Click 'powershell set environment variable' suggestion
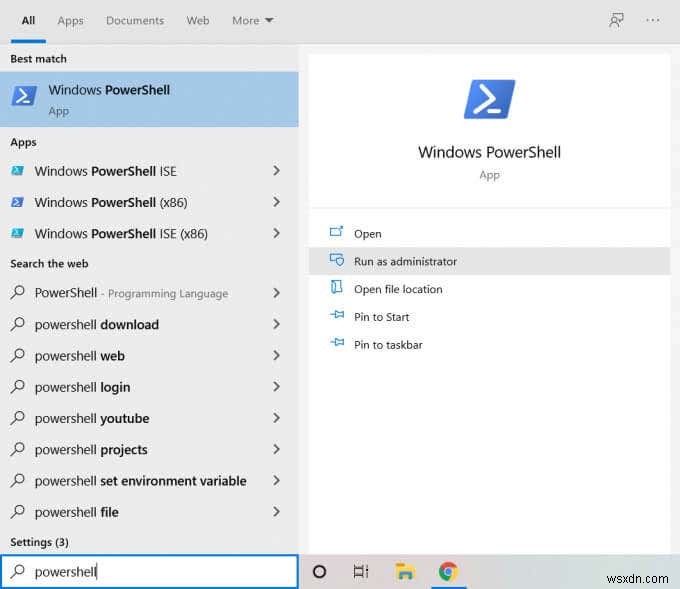The width and height of the screenshot is (680, 589). (141, 481)
